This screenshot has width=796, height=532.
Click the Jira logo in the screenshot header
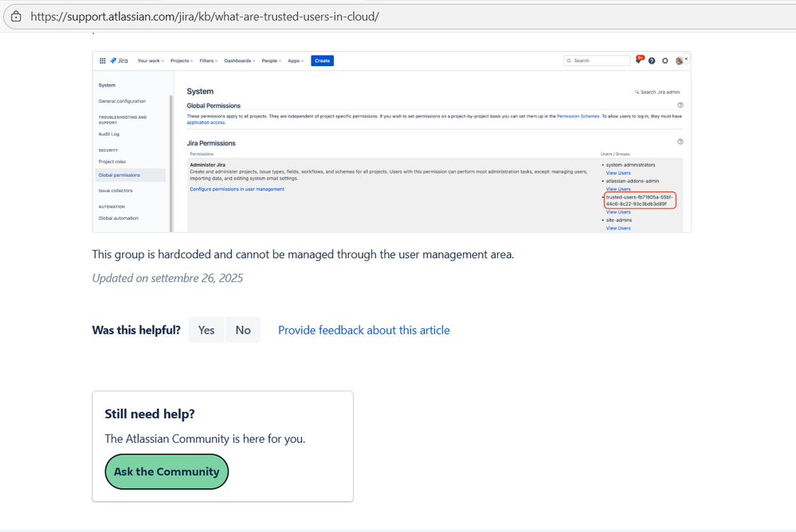[x=120, y=61]
